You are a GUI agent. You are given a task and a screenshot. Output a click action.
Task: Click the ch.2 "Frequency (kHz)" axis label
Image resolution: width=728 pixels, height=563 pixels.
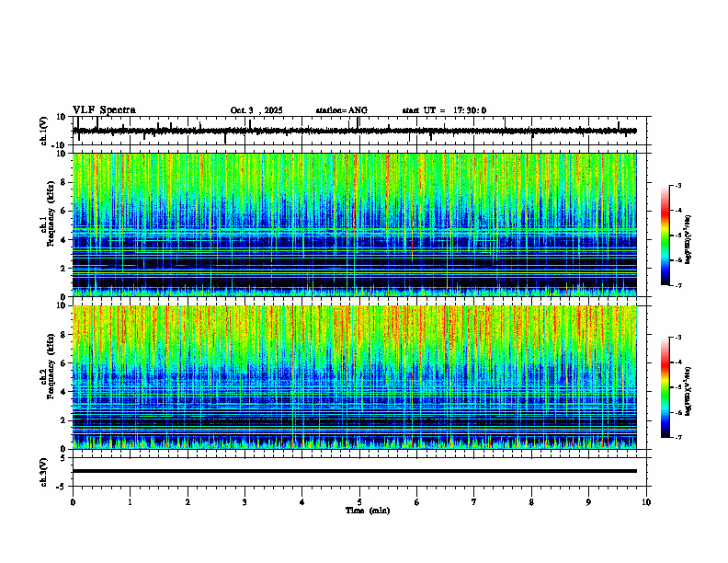click(x=51, y=366)
